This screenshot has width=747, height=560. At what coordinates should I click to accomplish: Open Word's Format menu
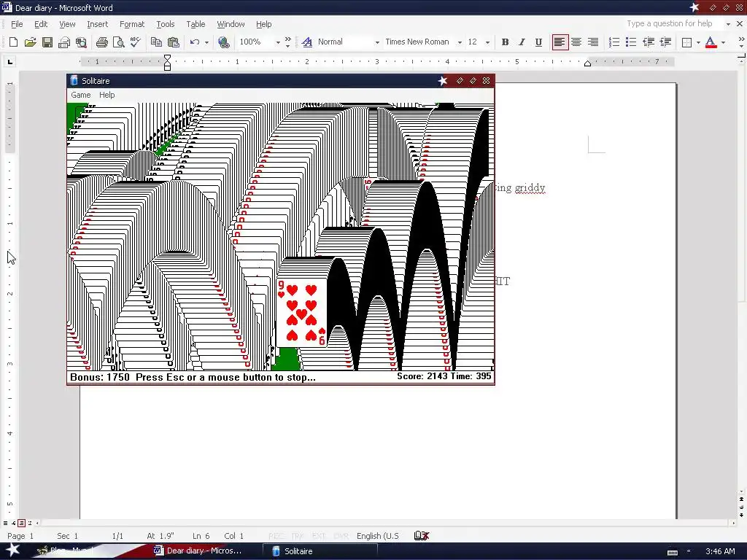click(x=132, y=24)
